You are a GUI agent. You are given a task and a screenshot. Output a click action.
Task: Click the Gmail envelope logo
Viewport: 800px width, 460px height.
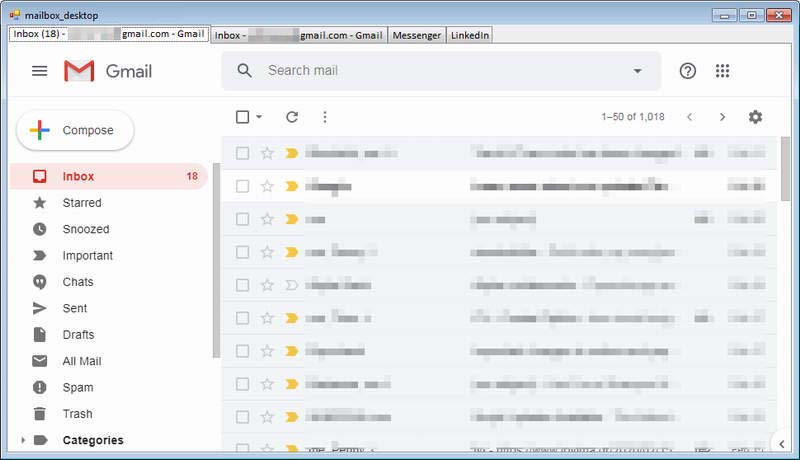pos(79,71)
